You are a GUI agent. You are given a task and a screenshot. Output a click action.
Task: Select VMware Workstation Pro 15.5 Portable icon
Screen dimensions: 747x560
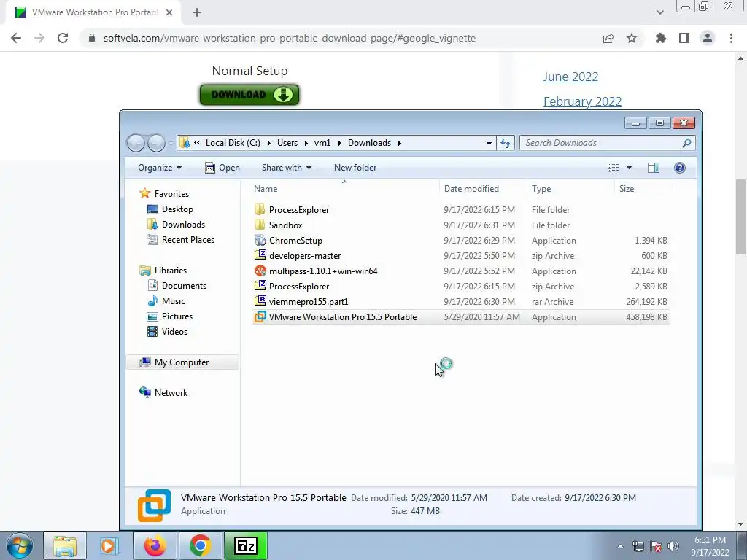coord(260,316)
